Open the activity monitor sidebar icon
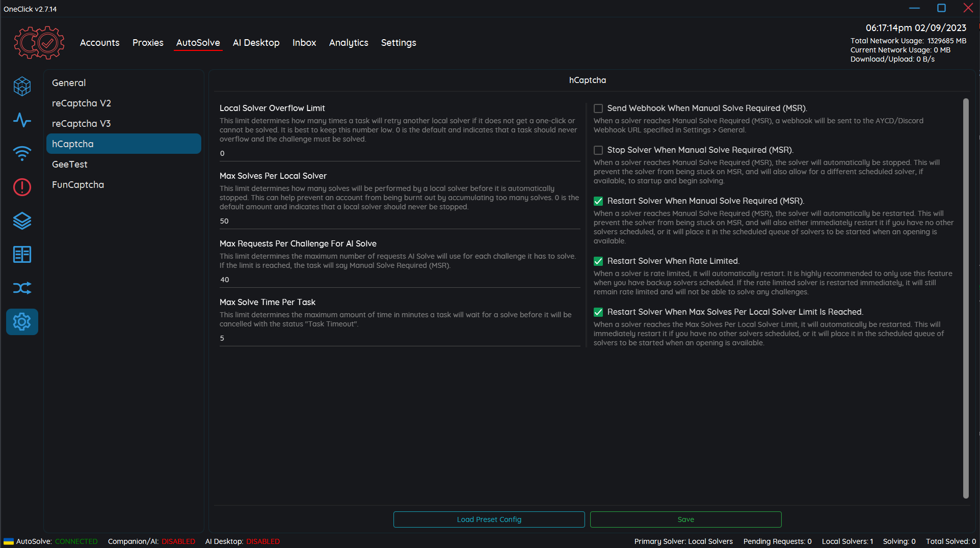The image size is (980, 548). [22, 120]
